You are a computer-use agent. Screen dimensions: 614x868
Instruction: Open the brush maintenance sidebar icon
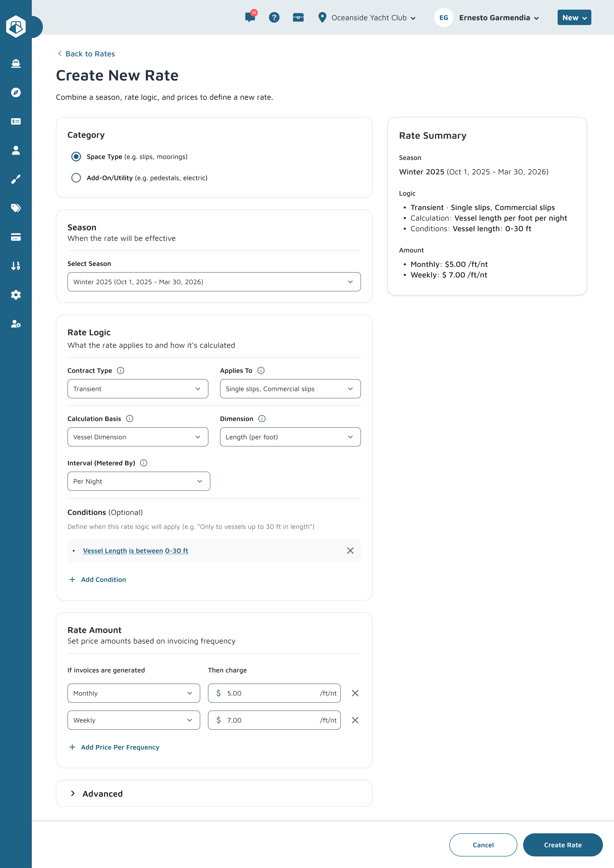point(16,179)
